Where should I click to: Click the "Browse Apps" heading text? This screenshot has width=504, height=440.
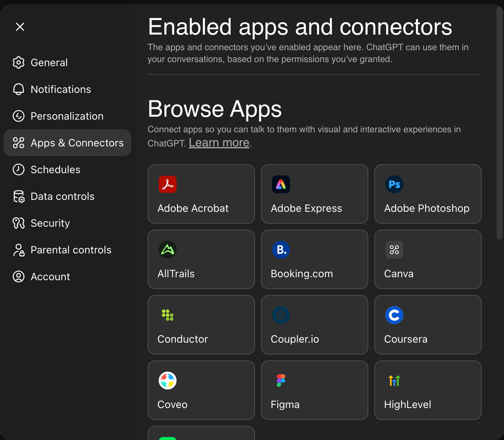(x=215, y=109)
